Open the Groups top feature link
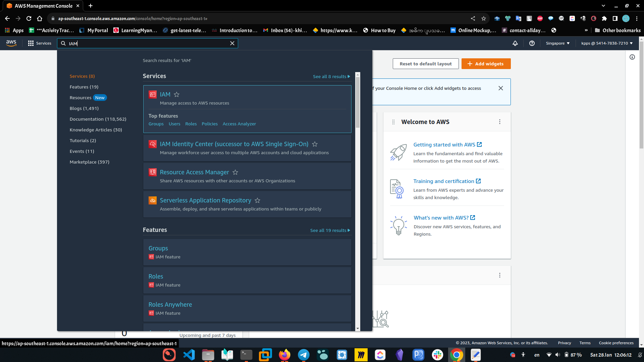Screen dimensions: 644x362 [x=156, y=124]
